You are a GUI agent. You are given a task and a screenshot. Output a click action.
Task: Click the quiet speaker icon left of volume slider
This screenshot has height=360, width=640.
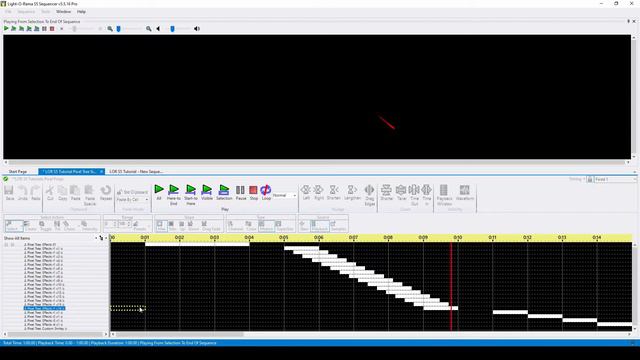point(158,29)
